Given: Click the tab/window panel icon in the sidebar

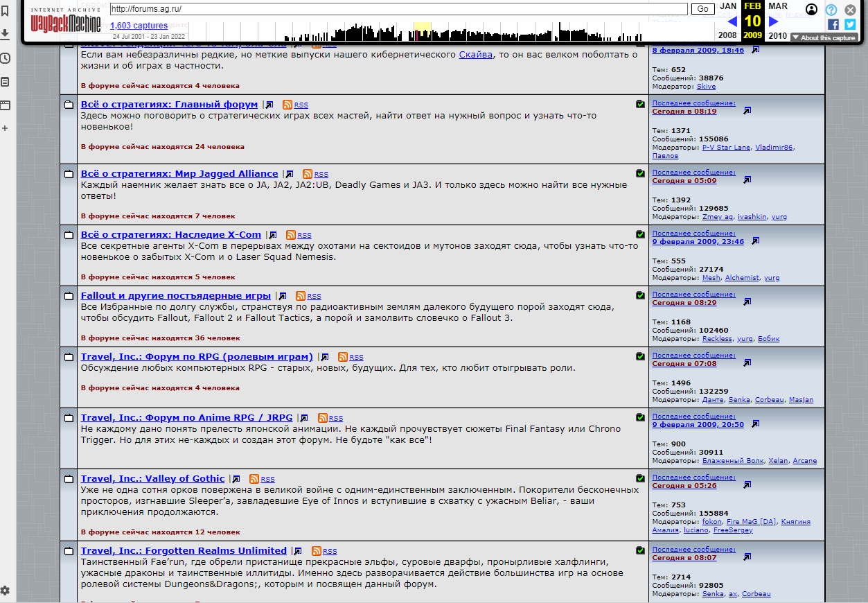Looking at the screenshot, I should tap(5, 105).
